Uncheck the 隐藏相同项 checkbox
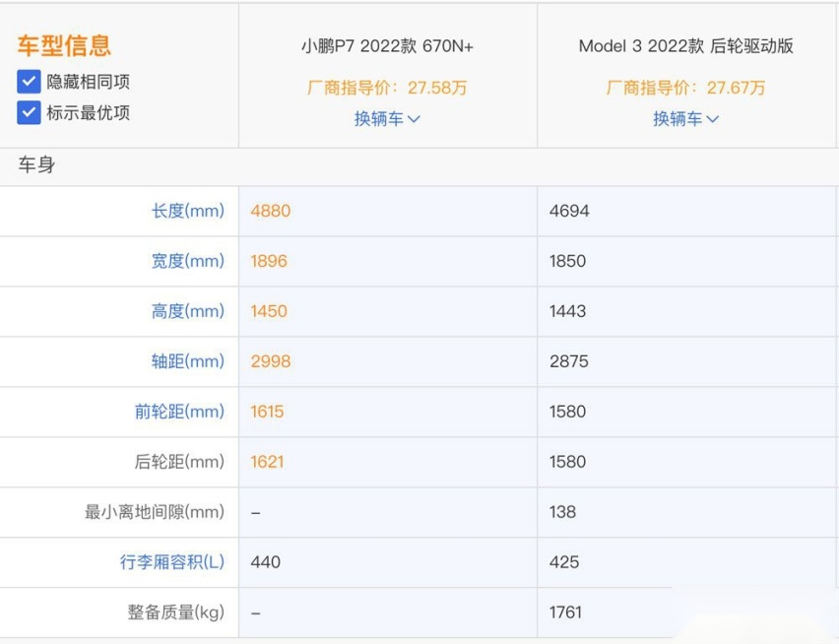839x644 pixels. [29, 82]
